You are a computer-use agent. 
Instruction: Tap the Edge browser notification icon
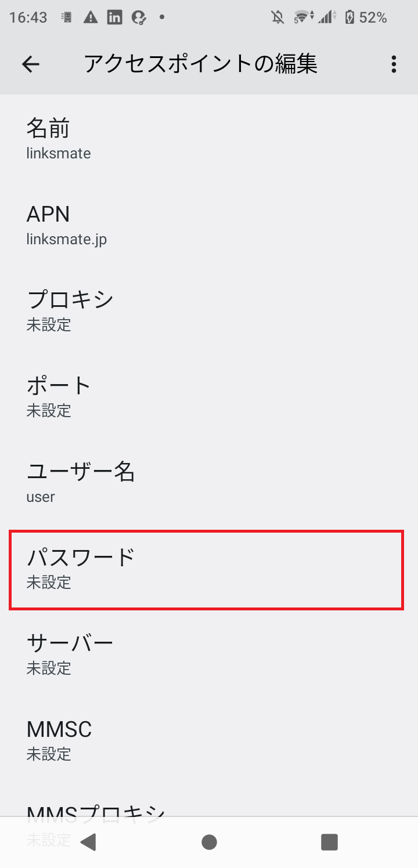point(138,17)
